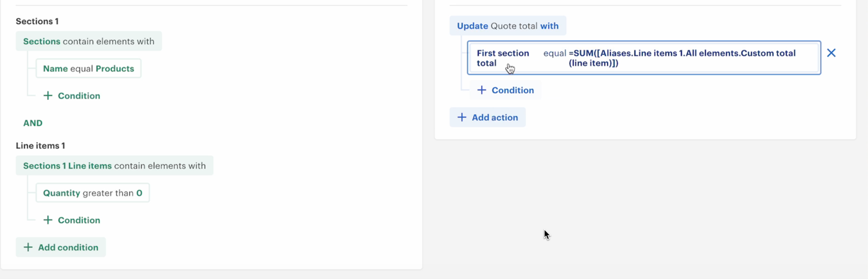This screenshot has height=279, width=868.
Task: Edit the Quantity greater than 0 condition
Action: [92, 193]
